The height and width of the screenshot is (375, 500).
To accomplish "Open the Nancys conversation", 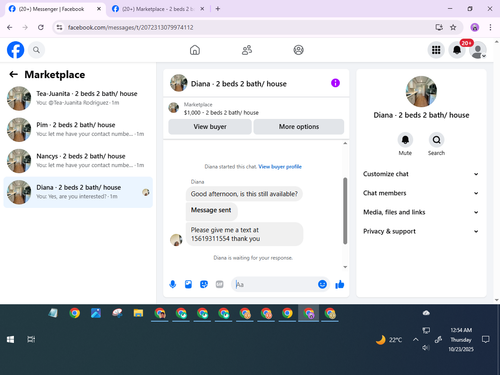I will [78, 161].
